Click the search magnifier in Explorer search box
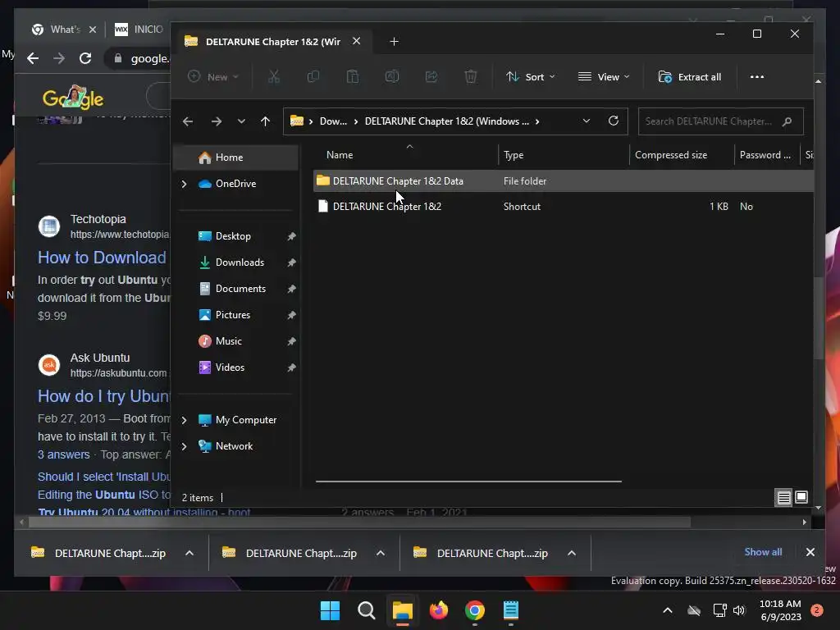Viewport: 840px width, 630px height. point(787,121)
